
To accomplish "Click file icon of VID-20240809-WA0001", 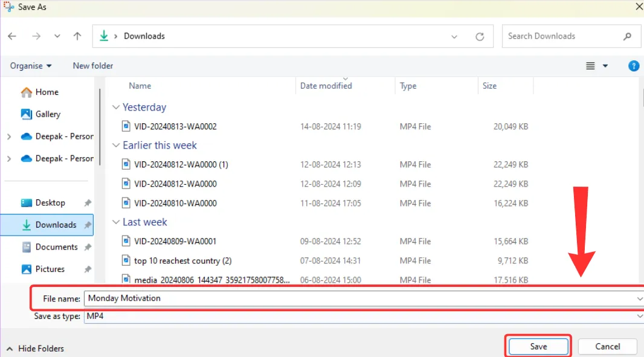I will (126, 241).
